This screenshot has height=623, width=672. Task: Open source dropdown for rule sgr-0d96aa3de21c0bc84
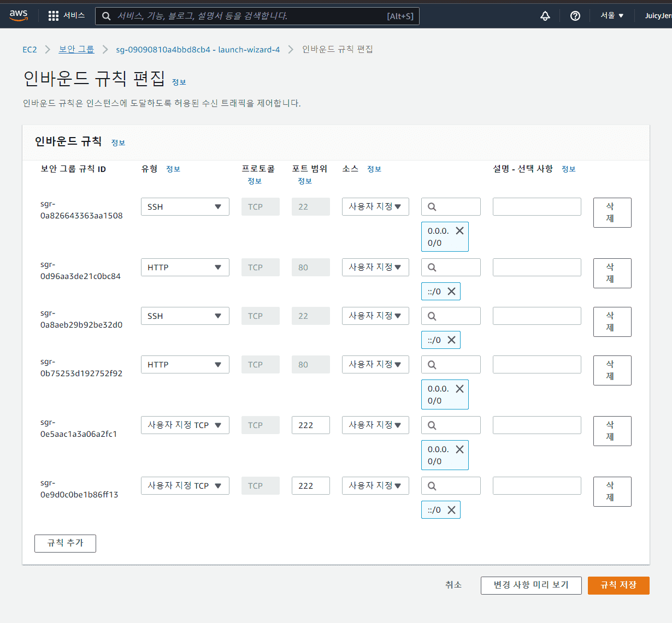coord(375,268)
